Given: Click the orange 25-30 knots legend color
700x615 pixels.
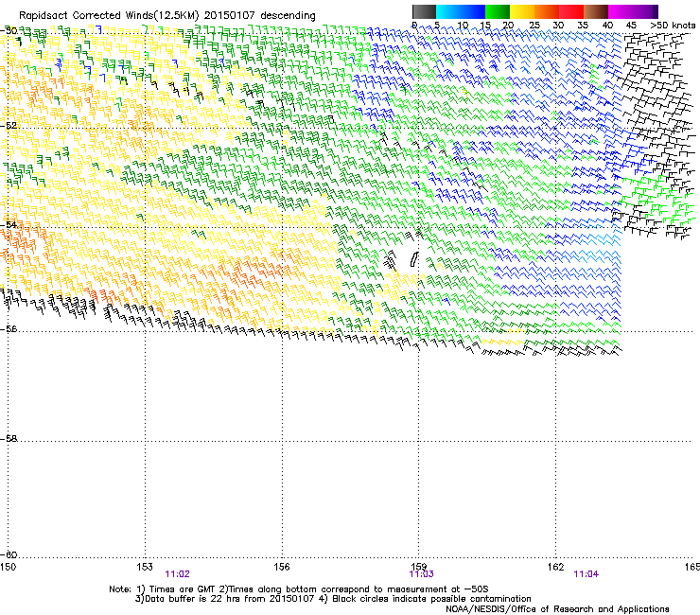Looking at the screenshot, I should click(547, 11).
